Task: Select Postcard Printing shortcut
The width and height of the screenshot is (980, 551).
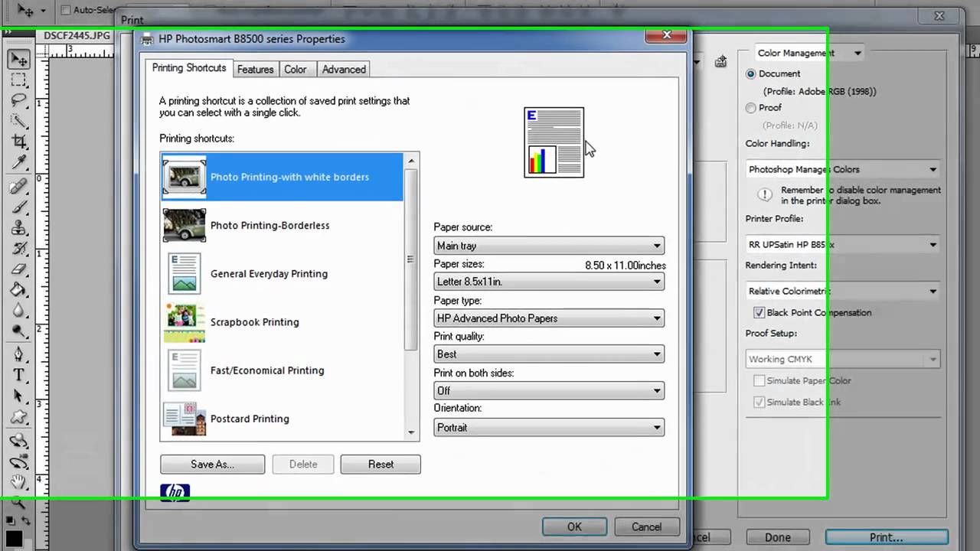Action: (x=282, y=419)
